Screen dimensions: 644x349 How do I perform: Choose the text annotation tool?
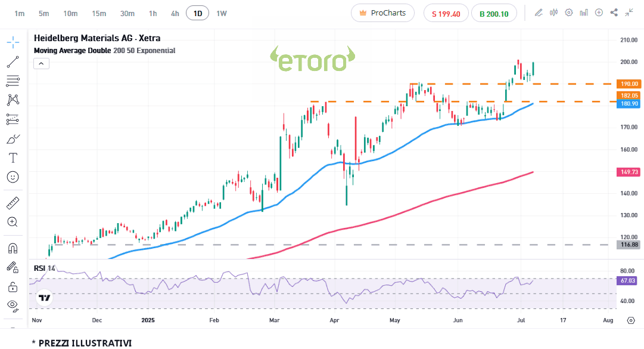[x=13, y=158]
